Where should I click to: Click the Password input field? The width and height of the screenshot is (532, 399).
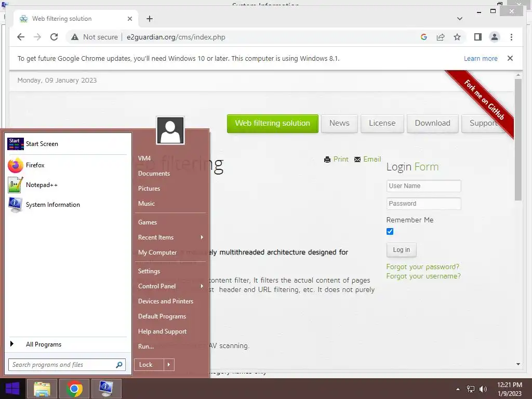click(424, 204)
